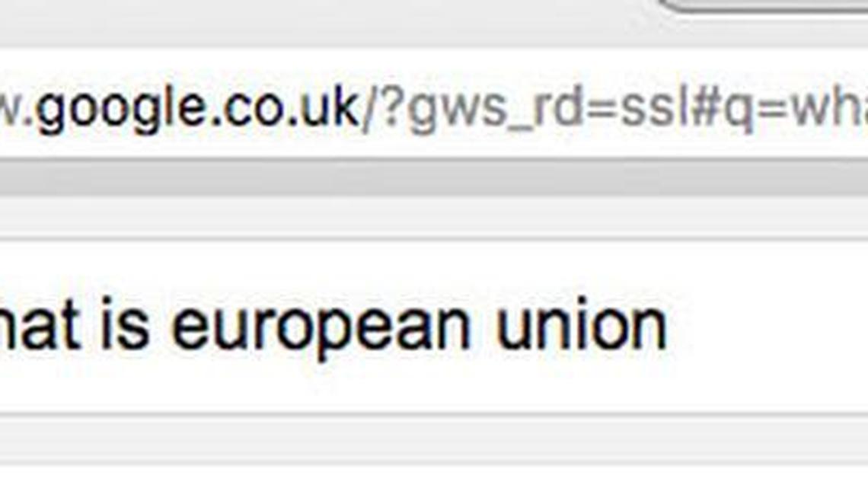Click the rounded button above the address bar
This screenshot has width=868, height=488.
coord(764,5)
